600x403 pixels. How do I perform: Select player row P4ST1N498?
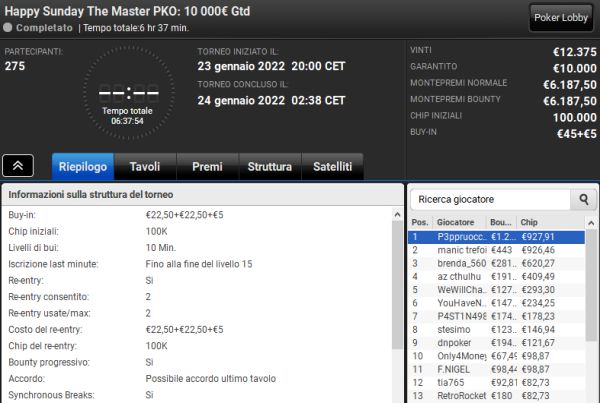click(496, 317)
